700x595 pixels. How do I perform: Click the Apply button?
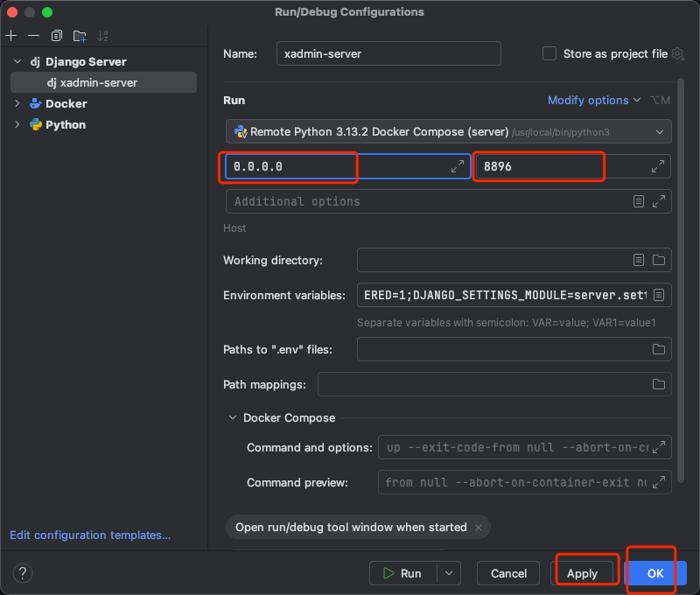pyautogui.click(x=582, y=573)
